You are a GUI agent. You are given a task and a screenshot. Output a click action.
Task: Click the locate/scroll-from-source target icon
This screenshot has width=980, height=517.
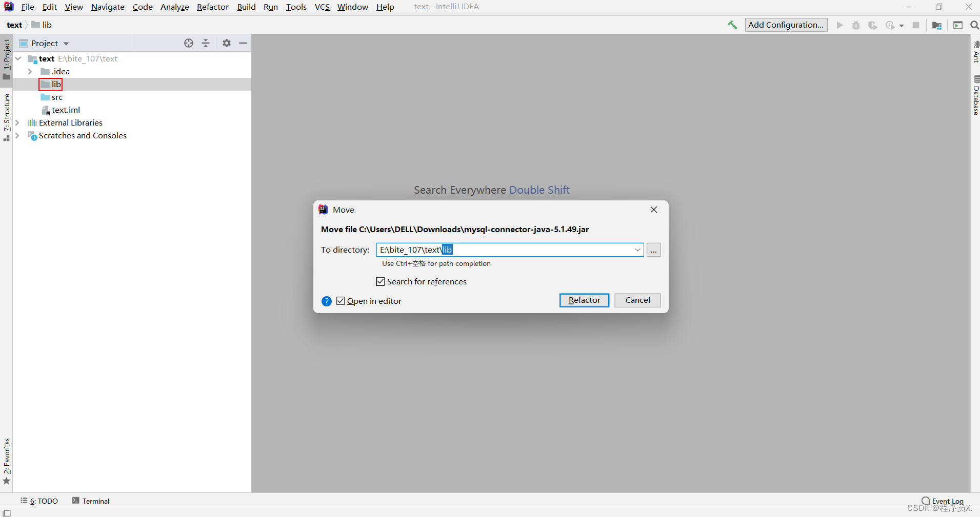pos(189,43)
